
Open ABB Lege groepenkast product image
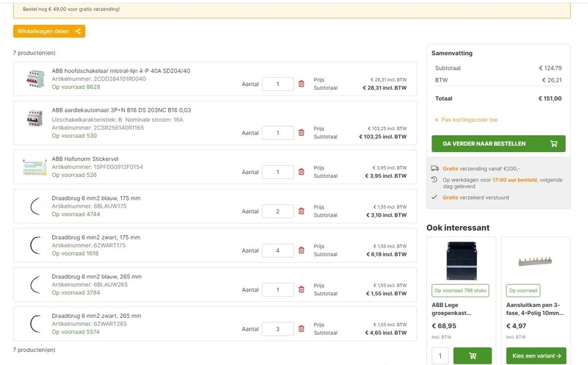pyautogui.click(x=462, y=261)
